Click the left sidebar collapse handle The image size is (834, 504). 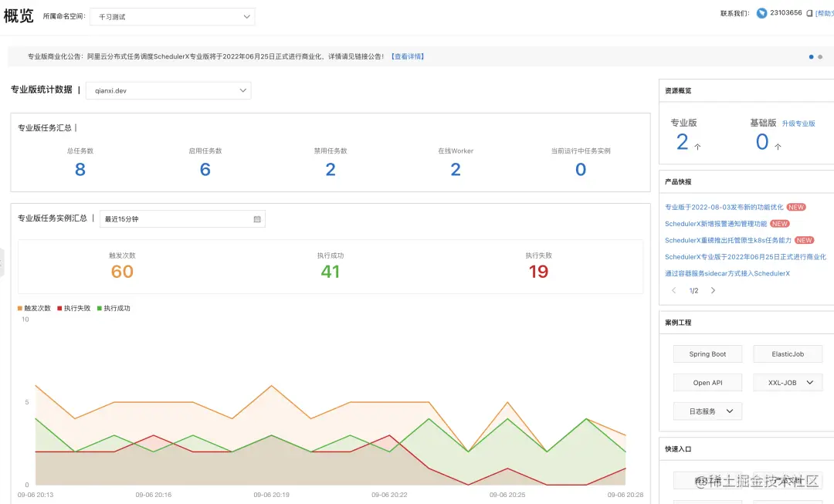(2, 262)
